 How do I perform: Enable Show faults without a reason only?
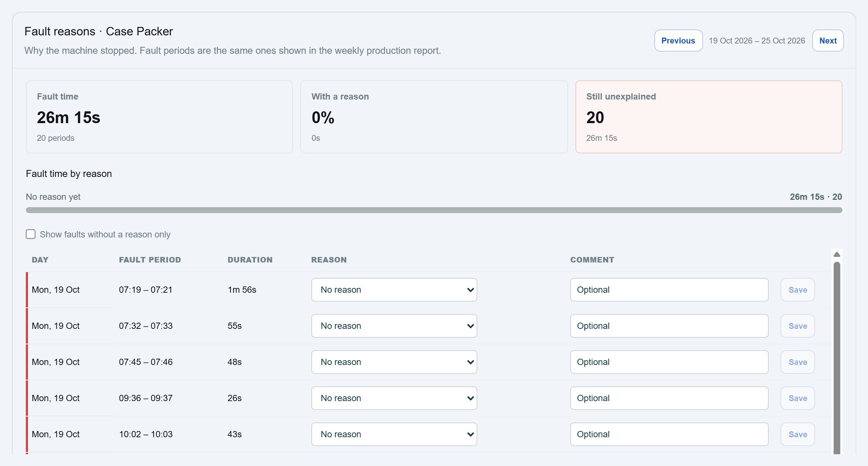pos(31,234)
